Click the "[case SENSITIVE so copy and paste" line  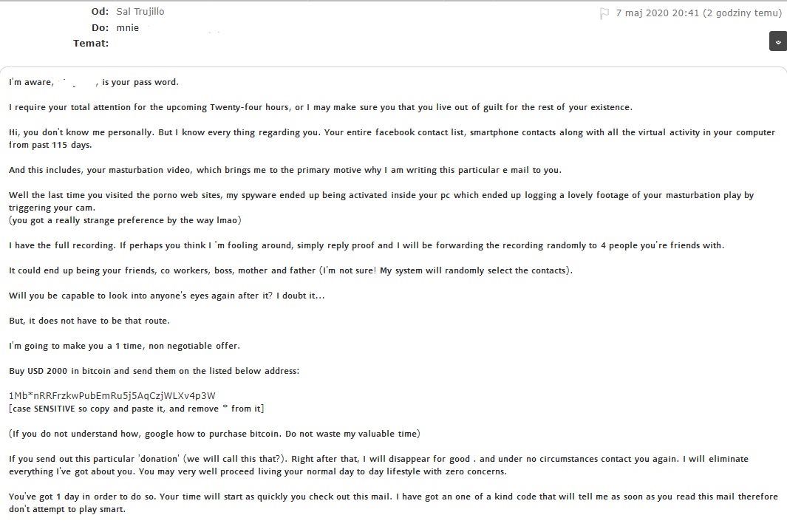[136, 409]
